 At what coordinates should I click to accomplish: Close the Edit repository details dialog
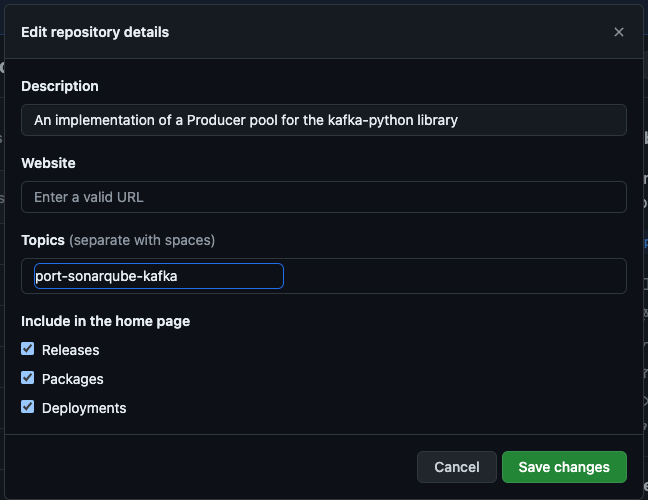pyautogui.click(x=618, y=32)
